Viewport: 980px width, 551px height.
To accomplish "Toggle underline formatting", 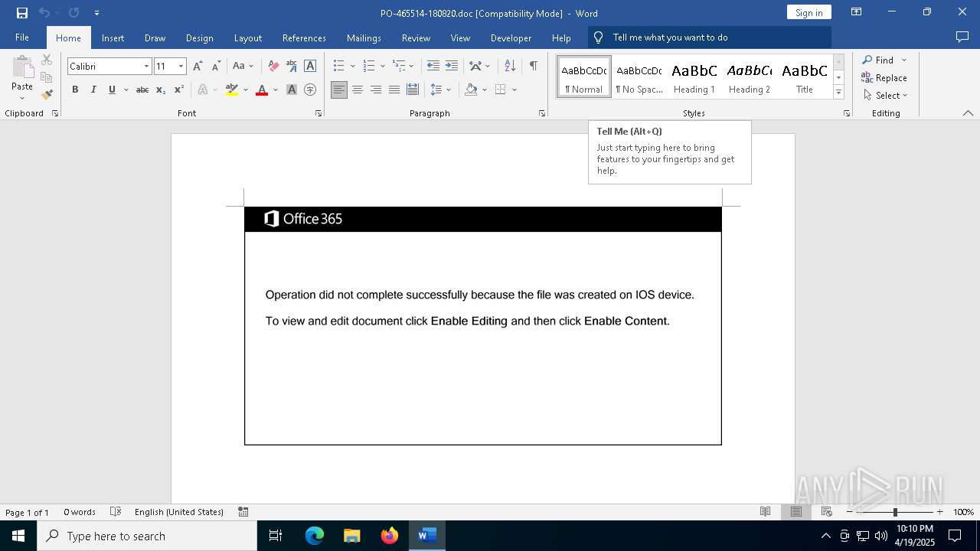I will point(112,90).
